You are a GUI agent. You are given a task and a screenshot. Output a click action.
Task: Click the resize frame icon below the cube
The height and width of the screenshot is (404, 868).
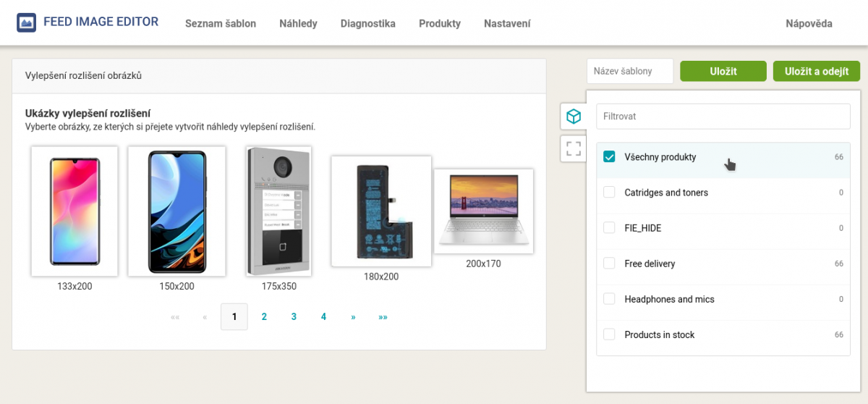[574, 149]
